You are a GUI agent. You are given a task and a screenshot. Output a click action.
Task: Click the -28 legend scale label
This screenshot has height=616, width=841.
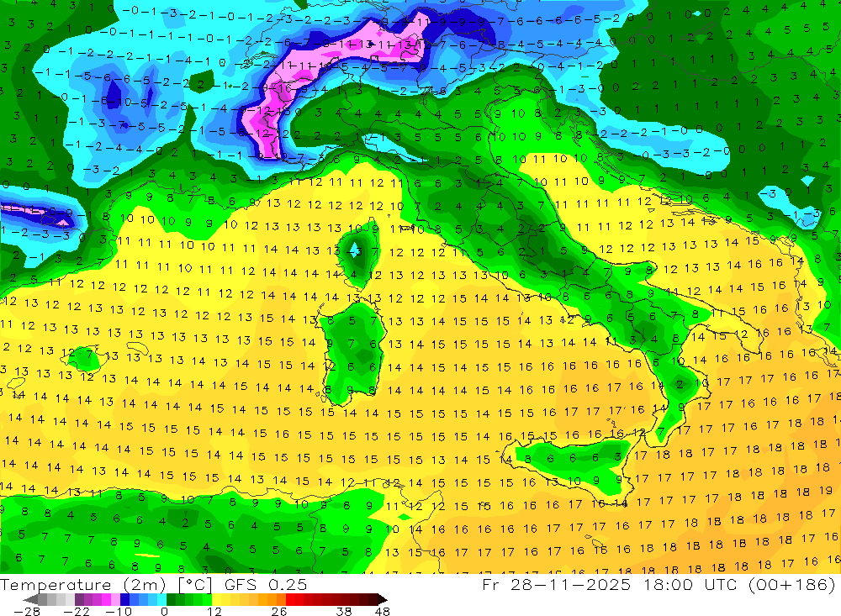(x=27, y=611)
